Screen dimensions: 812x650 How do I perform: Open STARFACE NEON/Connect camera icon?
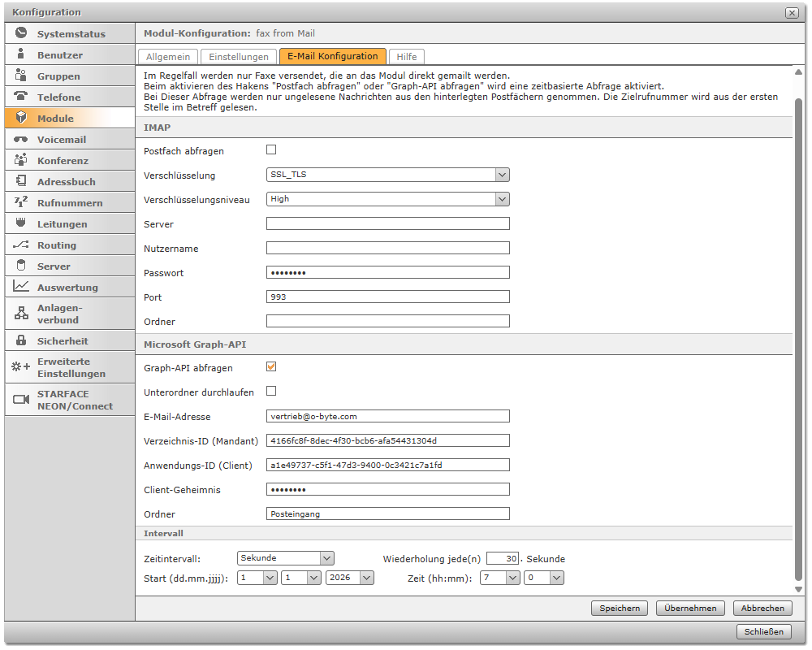21,400
